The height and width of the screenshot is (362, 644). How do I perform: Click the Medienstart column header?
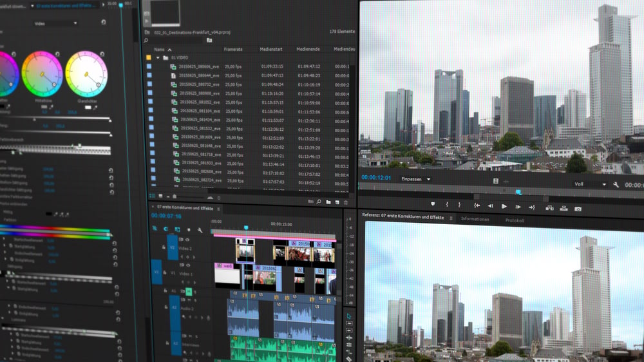tap(271, 50)
